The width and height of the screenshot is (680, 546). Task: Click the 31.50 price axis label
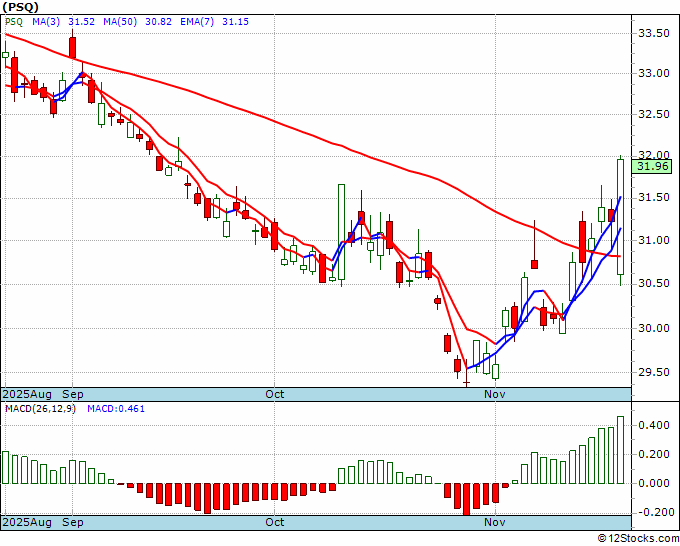(x=654, y=197)
